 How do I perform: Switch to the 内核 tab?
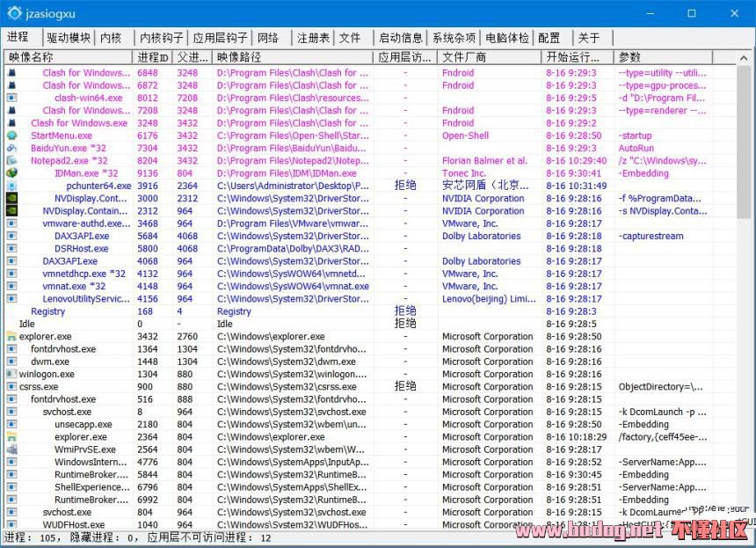point(111,38)
